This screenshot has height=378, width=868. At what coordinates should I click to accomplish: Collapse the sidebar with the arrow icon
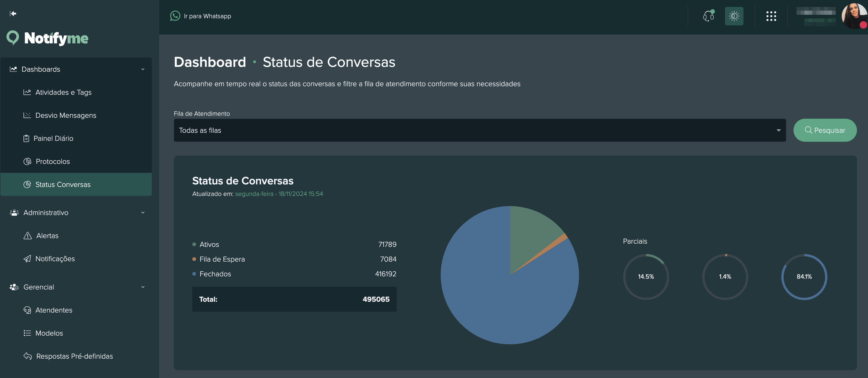pyautogui.click(x=13, y=13)
